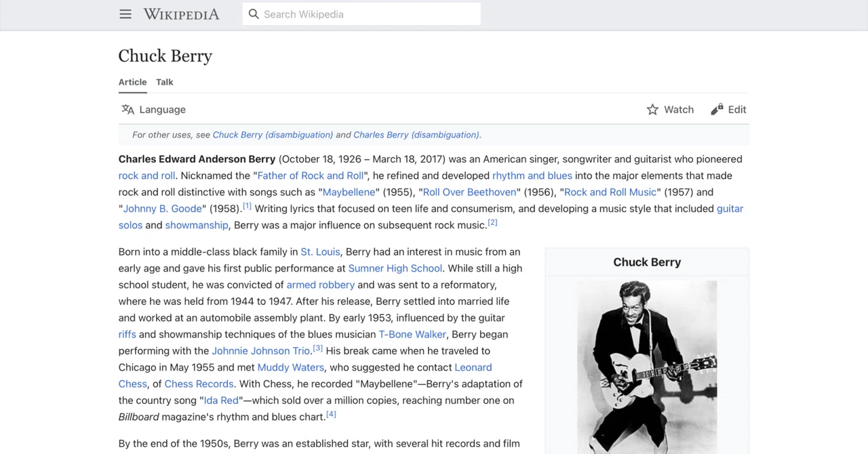Screen dimensions: 868x454
Task: Click the Watch star icon
Action: (x=652, y=109)
